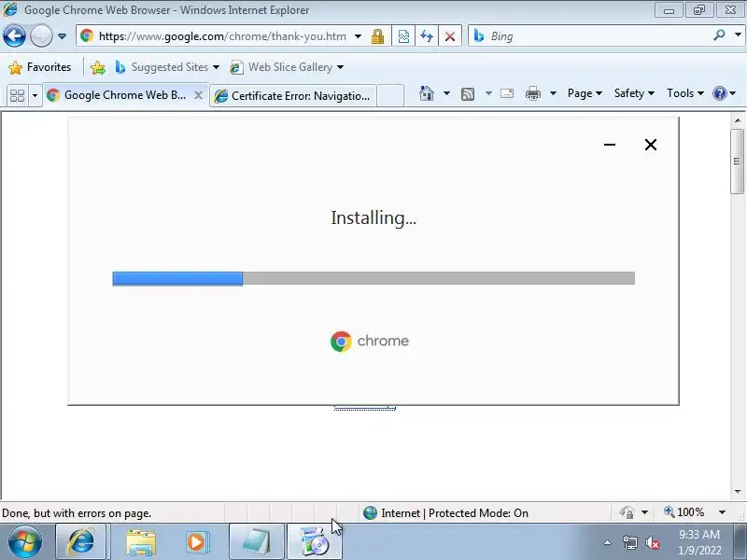
Task: Open the Safety menu
Action: pyautogui.click(x=634, y=93)
